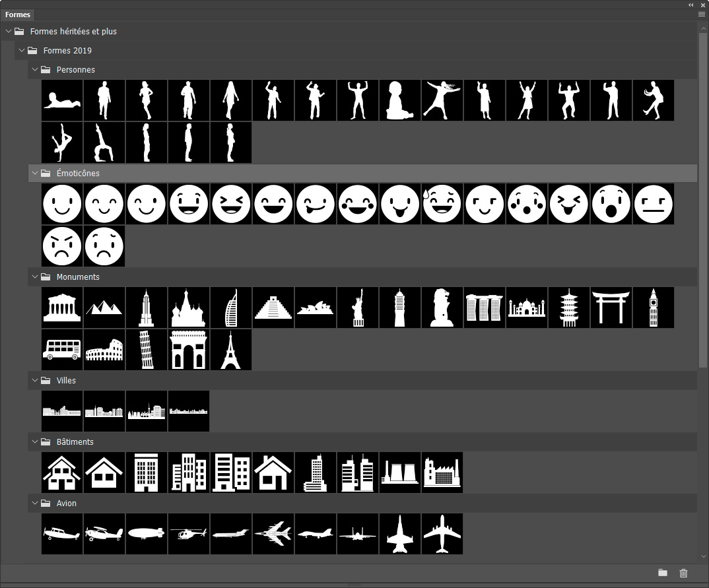Select the blimp airship shape
Image resolution: width=709 pixels, height=588 pixels.
147,534
